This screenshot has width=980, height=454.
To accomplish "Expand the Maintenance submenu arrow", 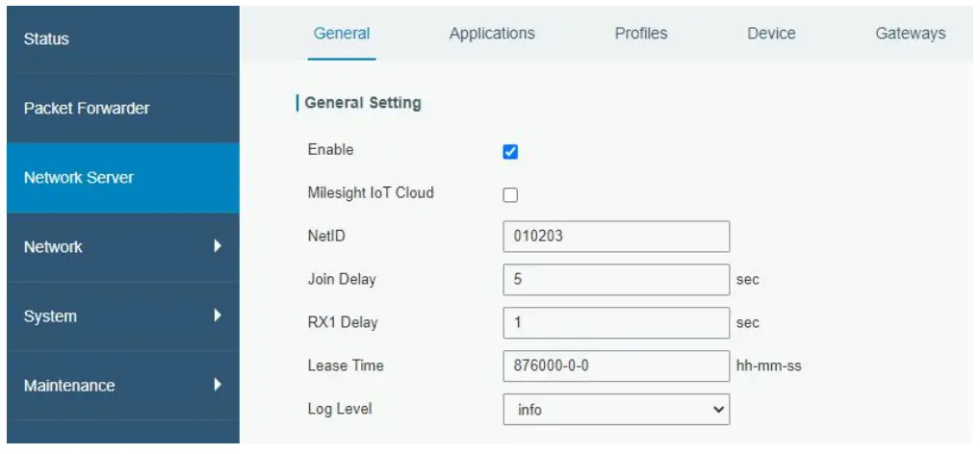I will point(218,385).
